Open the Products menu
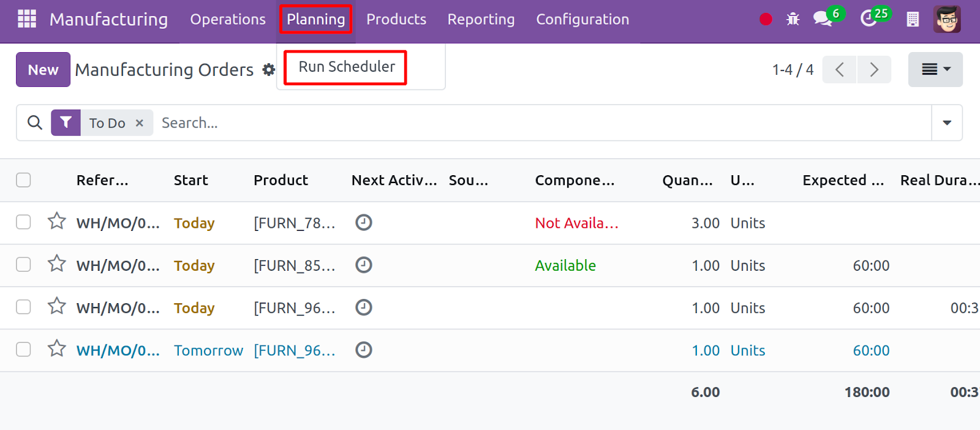Image resolution: width=980 pixels, height=430 pixels. [x=396, y=20]
